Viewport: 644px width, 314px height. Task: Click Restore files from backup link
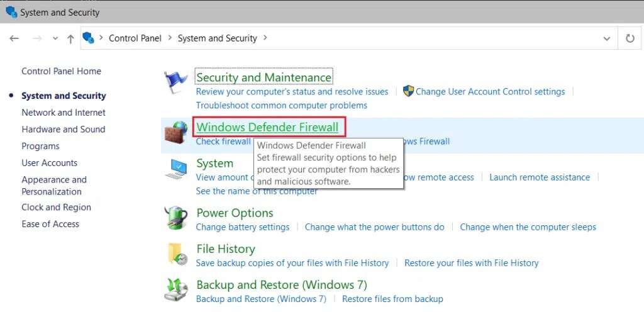coord(393,299)
